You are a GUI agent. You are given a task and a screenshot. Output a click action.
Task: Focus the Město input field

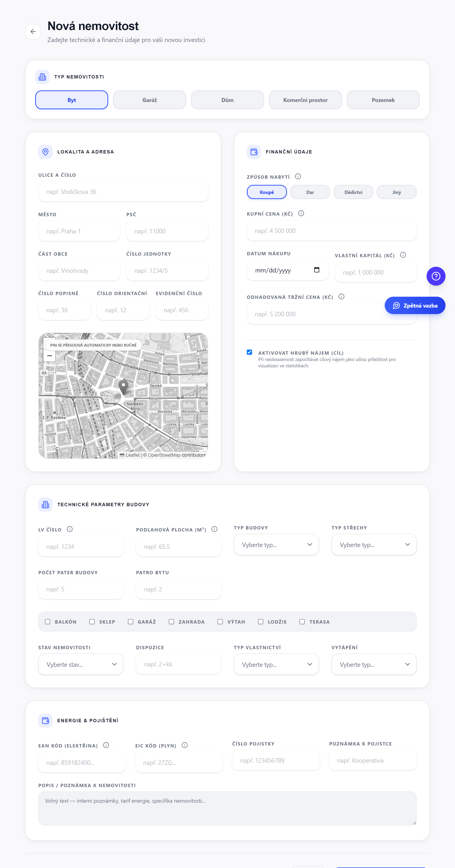79,231
